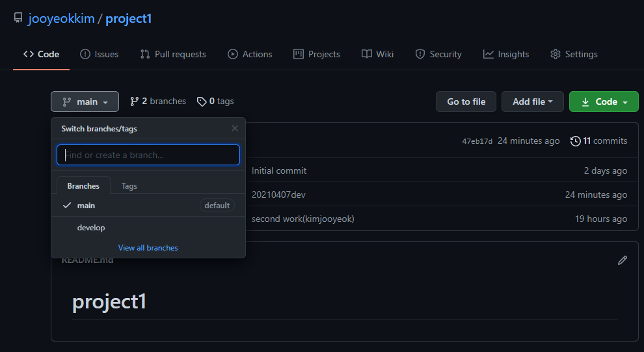
Task: Open the project1 repository link
Action: coord(129,18)
